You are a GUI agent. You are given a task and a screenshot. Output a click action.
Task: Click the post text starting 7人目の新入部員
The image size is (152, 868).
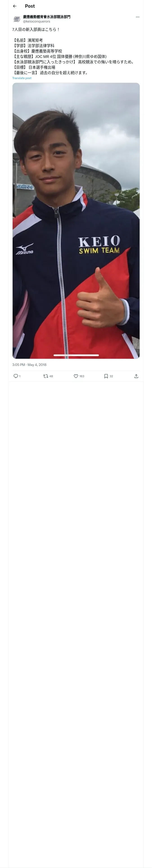[x=36, y=29]
